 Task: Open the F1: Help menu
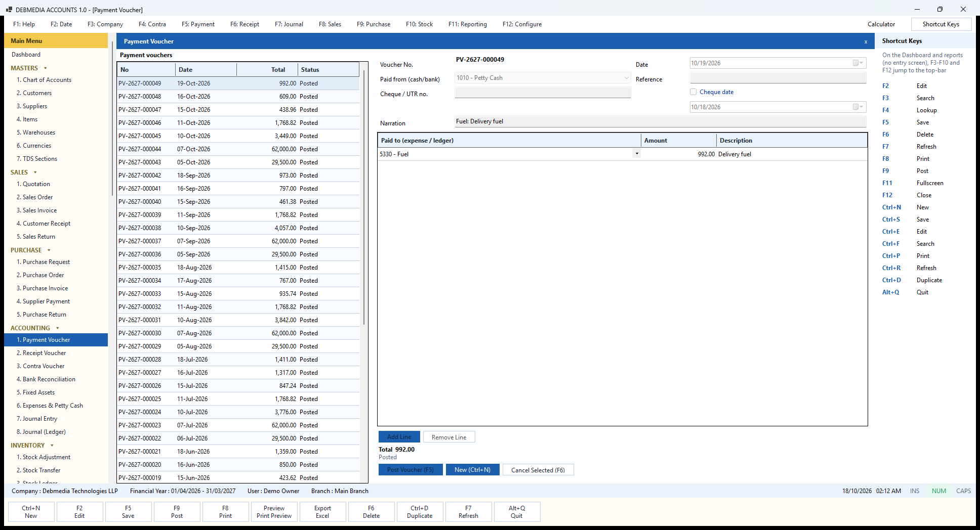(24, 24)
